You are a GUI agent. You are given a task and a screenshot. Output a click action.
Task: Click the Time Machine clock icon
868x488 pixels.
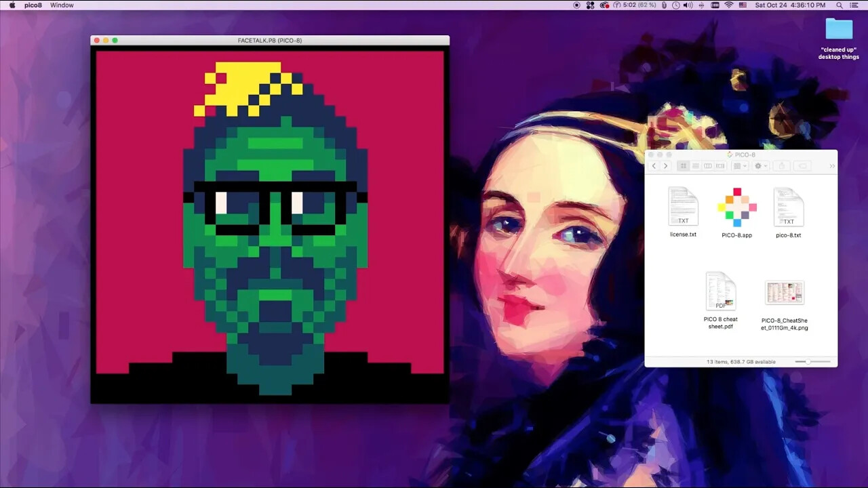tap(675, 5)
